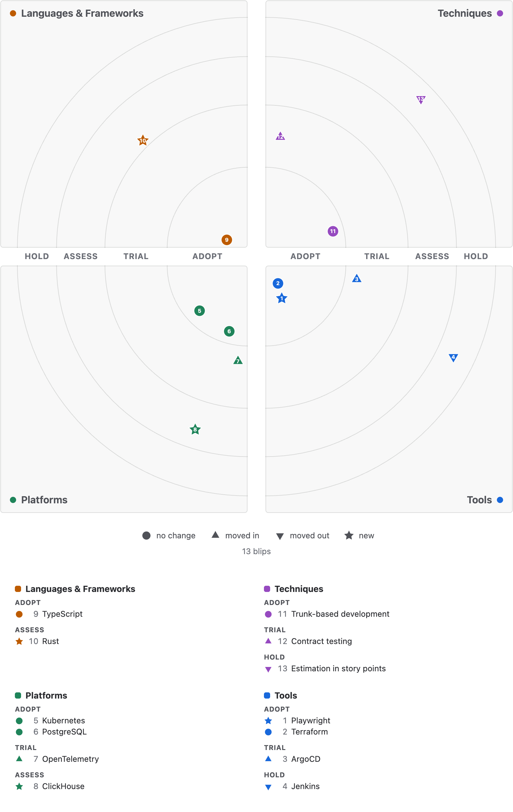Click the green Platforms list heading swatch
Viewport: 513px width, 812px height.
[18, 696]
